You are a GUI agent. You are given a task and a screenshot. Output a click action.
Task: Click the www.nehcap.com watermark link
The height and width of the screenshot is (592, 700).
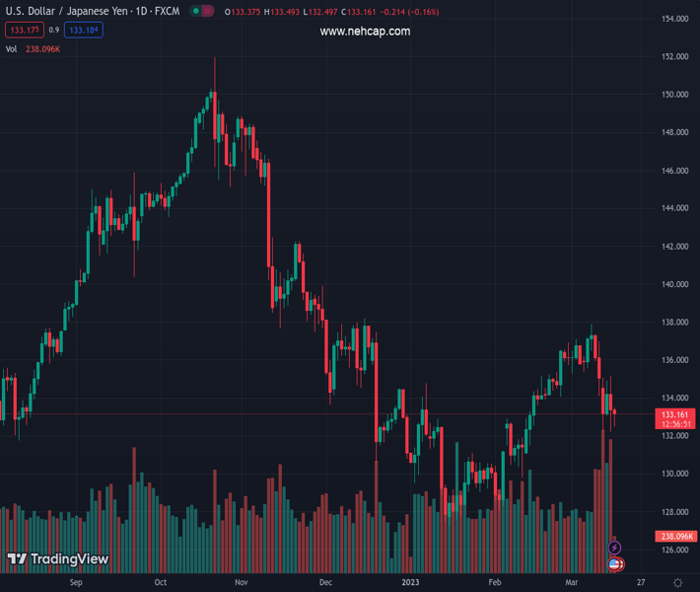pyautogui.click(x=365, y=32)
